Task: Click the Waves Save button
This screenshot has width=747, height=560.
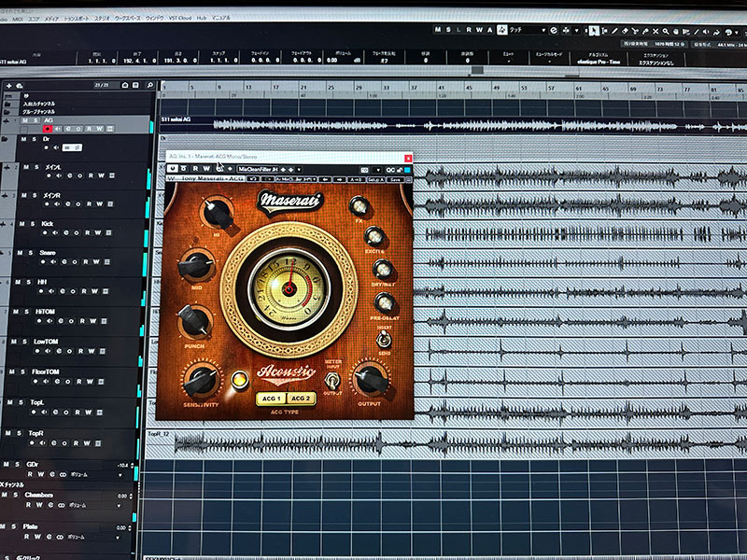Action: [395, 179]
